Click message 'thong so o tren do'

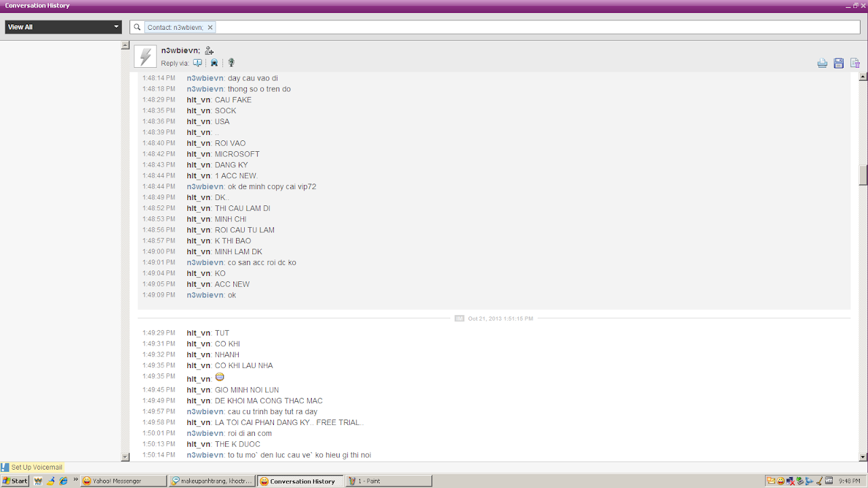pyautogui.click(x=259, y=89)
